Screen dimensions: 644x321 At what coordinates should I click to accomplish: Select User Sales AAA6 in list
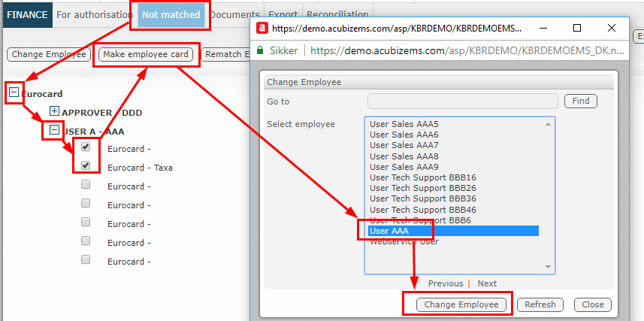point(404,135)
